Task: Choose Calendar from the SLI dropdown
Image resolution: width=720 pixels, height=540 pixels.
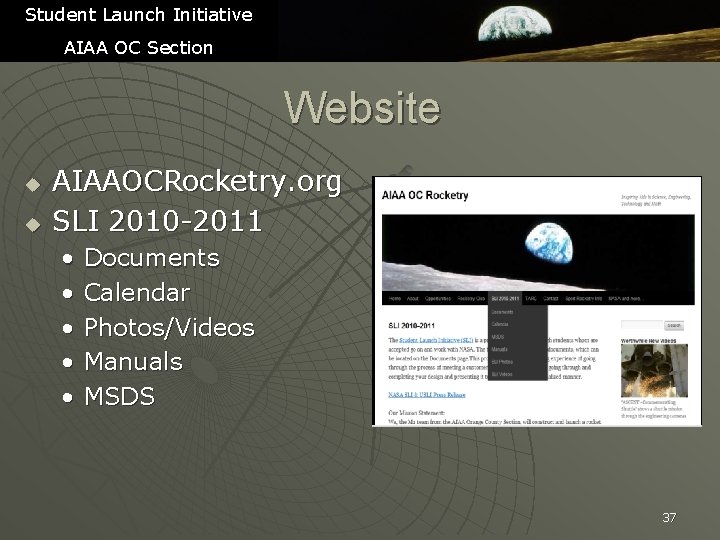Action: pos(500,324)
